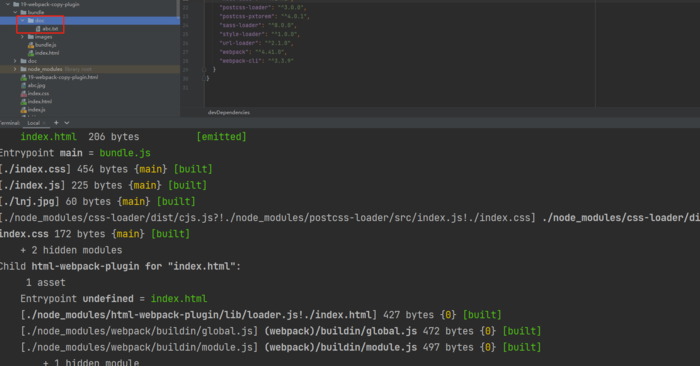Select abc.txt in the project tree

(50, 29)
